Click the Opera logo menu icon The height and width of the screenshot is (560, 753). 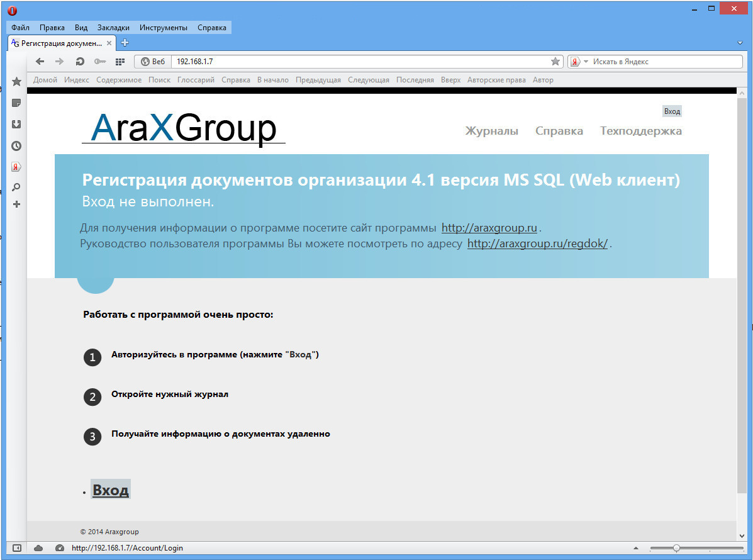tap(13, 11)
